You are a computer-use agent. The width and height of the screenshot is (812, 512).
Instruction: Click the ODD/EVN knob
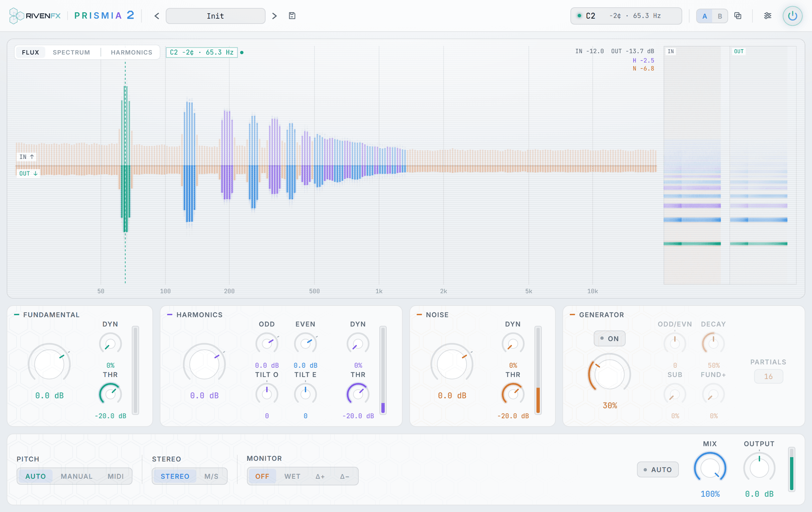(675, 344)
